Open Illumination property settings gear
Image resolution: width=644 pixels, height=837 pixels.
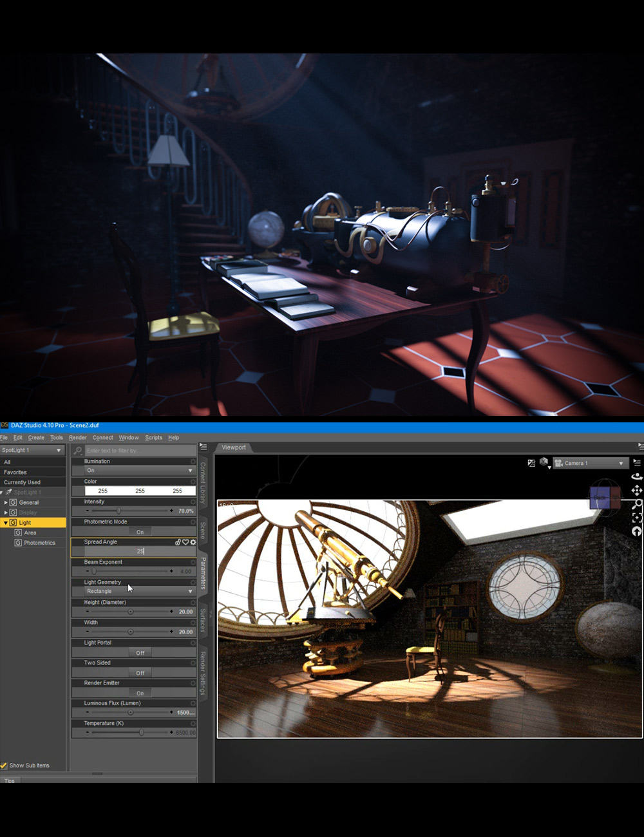click(x=193, y=462)
